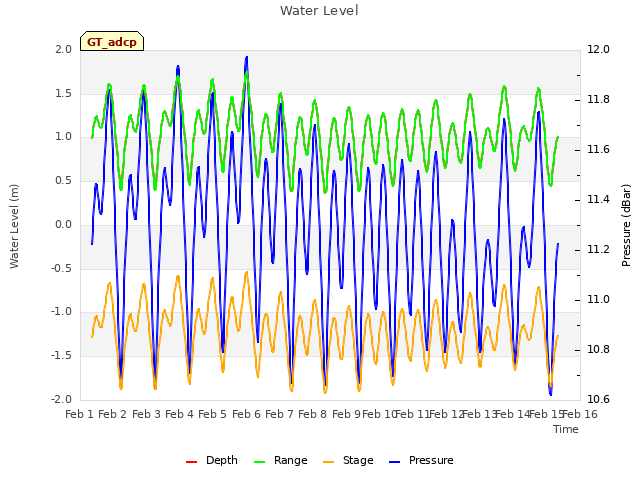Click the Feb 6 x-axis label
The width and height of the screenshot is (640, 480).
pyautogui.click(x=246, y=414)
